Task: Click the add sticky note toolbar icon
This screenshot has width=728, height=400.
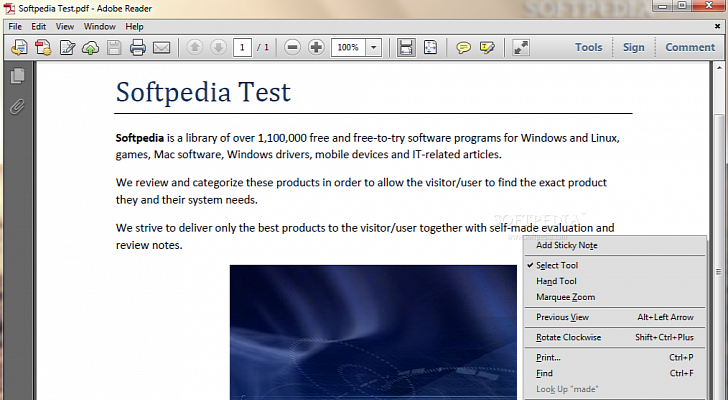Action: [x=464, y=47]
